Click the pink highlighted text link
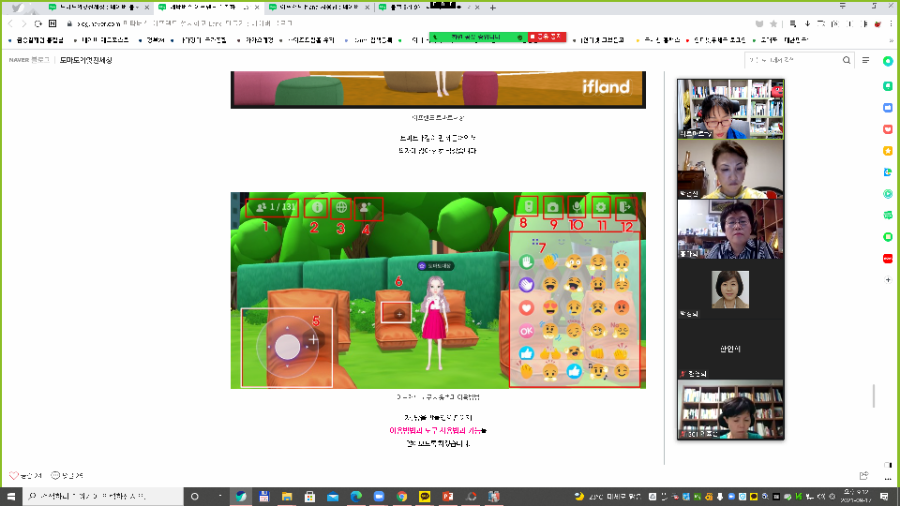The height and width of the screenshot is (506, 900). tap(435, 430)
